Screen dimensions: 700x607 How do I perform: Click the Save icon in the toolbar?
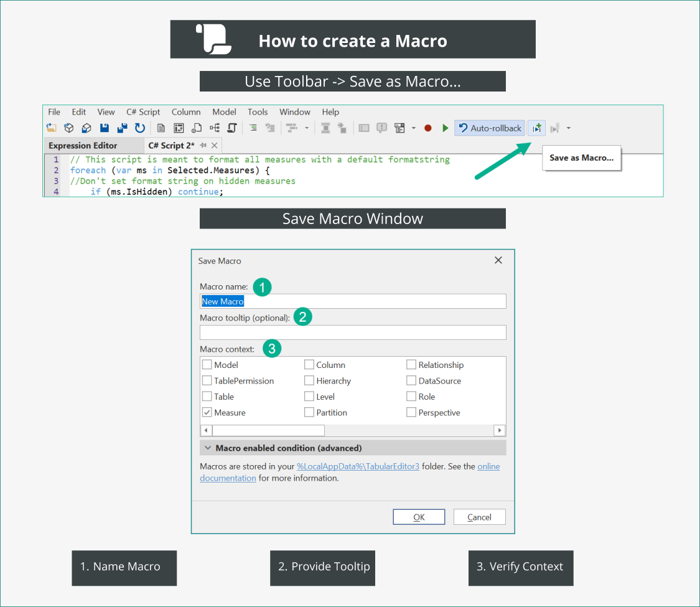[x=104, y=128]
